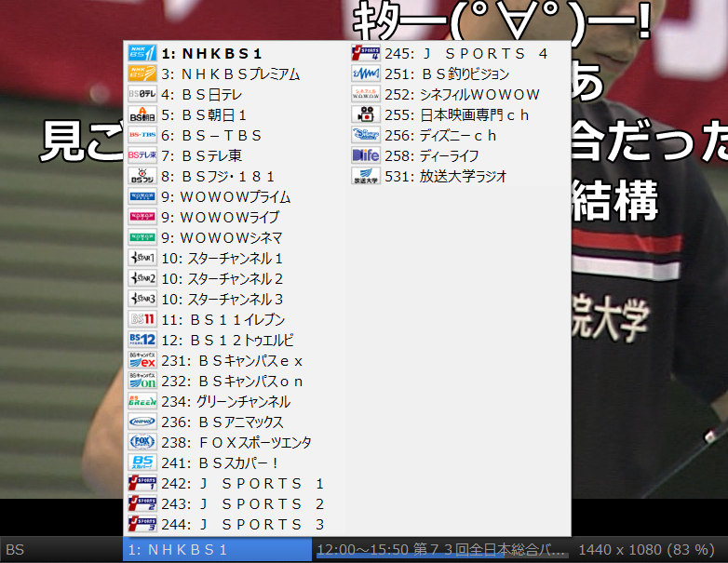Select 238: FOXスポーツエンタ
Screen dimensions: 728x563
pyautogui.click(x=236, y=442)
